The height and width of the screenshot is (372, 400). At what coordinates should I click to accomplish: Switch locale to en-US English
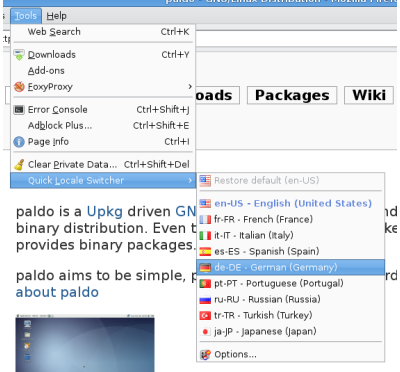point(290,203)
